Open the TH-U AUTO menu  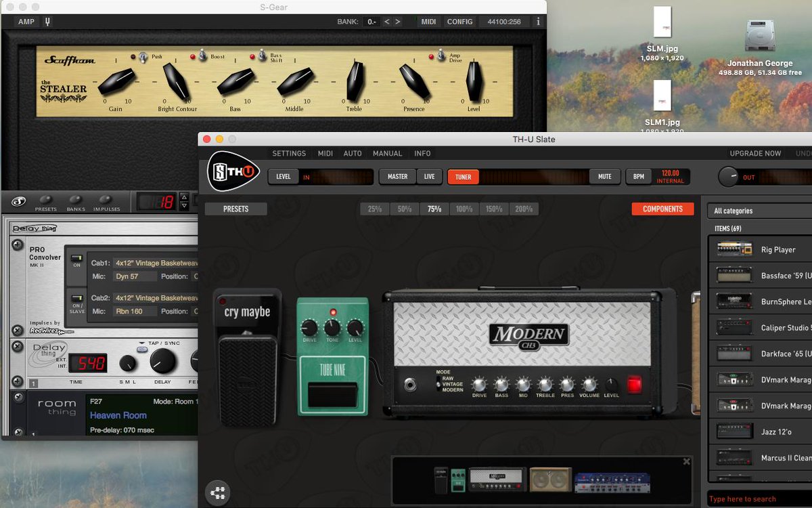pyautogui.click(x=353, y=154)
